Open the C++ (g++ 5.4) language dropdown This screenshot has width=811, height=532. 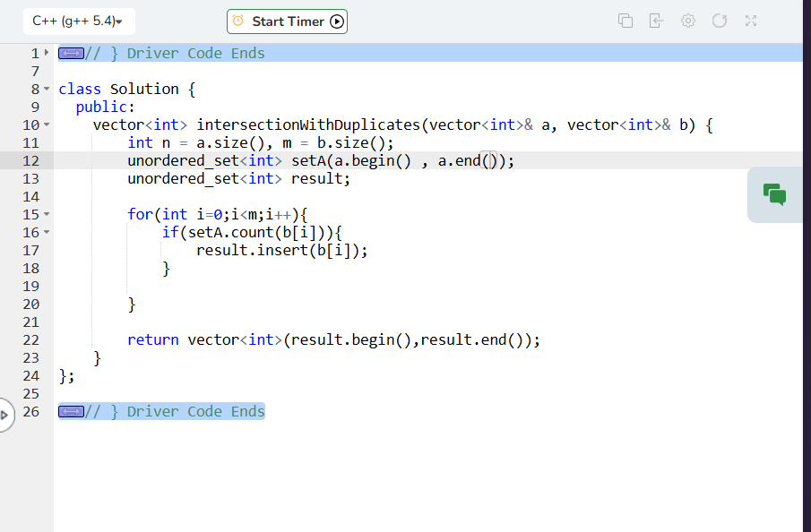click(79, 21)
